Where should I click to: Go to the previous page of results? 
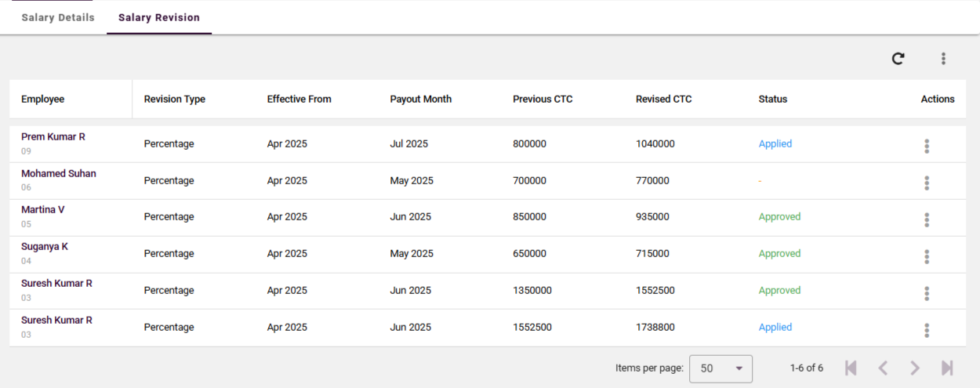tap(883, 368)
